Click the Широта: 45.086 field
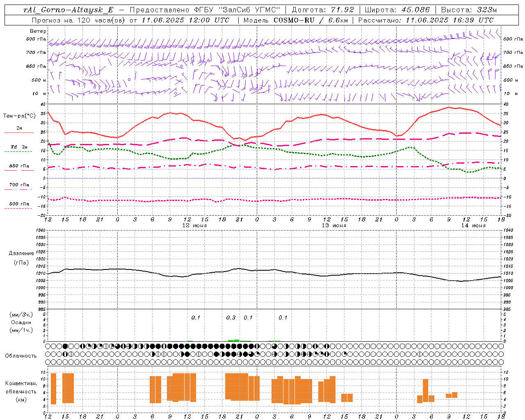 397,10
